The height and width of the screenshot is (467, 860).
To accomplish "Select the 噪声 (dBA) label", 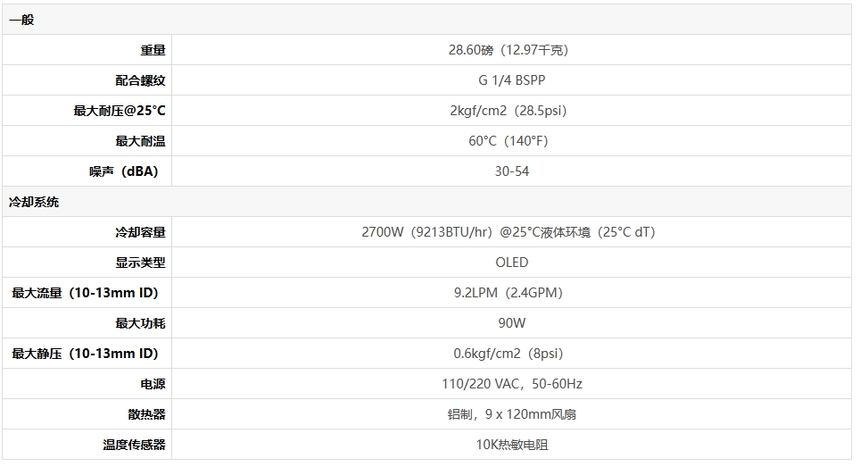I will click(x=124, y=171).
